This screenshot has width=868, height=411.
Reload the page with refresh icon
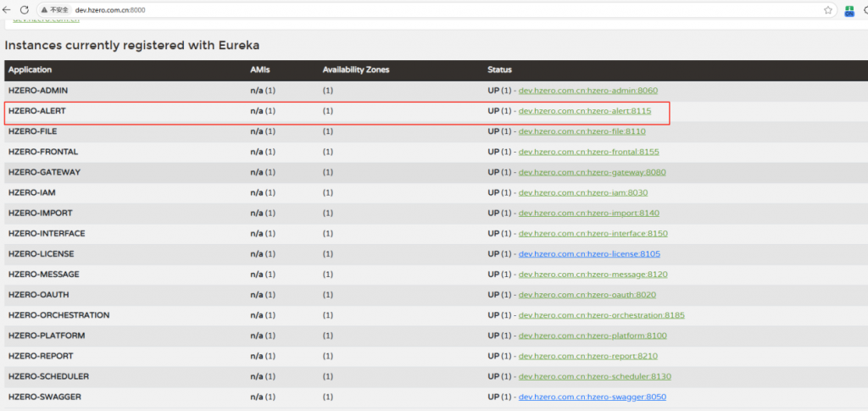24,9
